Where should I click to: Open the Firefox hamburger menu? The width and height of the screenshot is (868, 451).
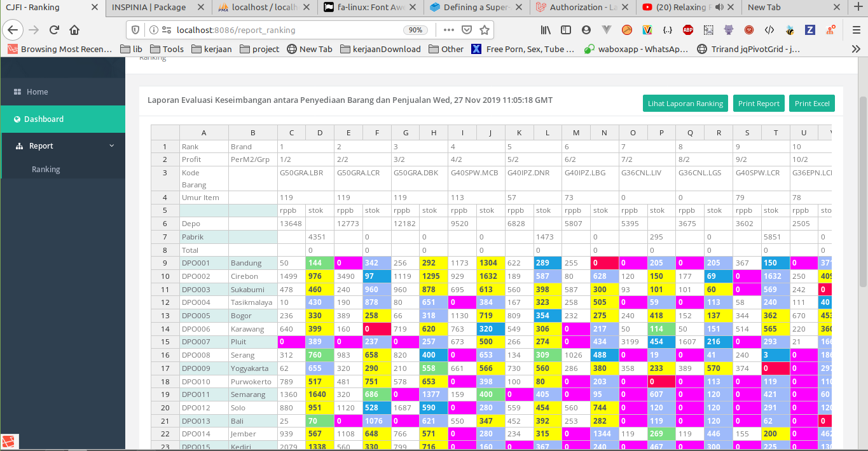[x=856, y=30]
